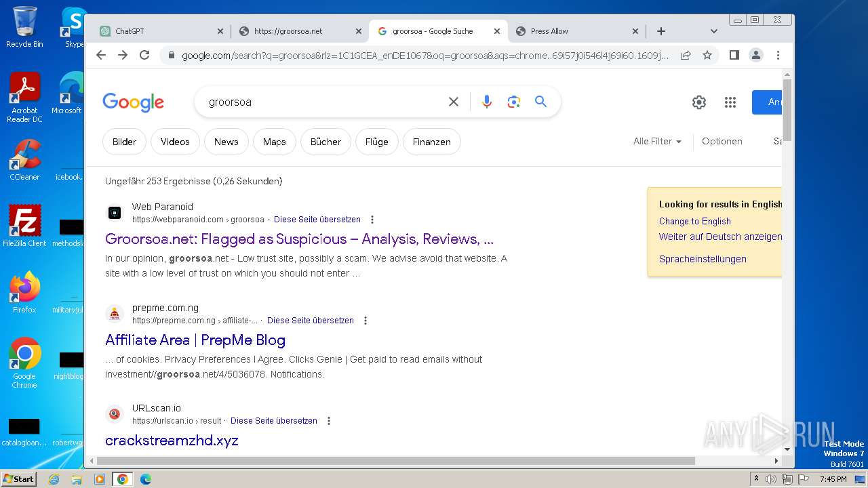The height and width of the screenshot is (488, 868).
Task: Open the volume control in system tray
Action: (771, 479)
